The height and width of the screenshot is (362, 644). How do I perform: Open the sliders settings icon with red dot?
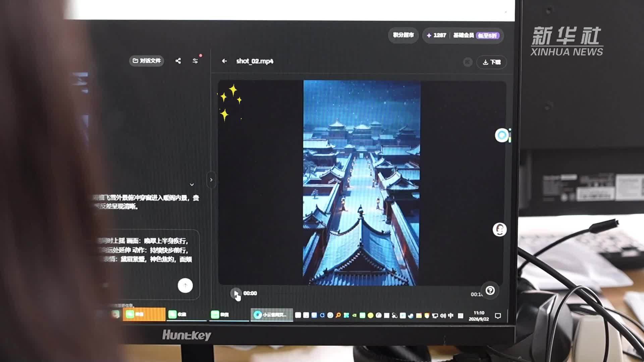(195, 61)
